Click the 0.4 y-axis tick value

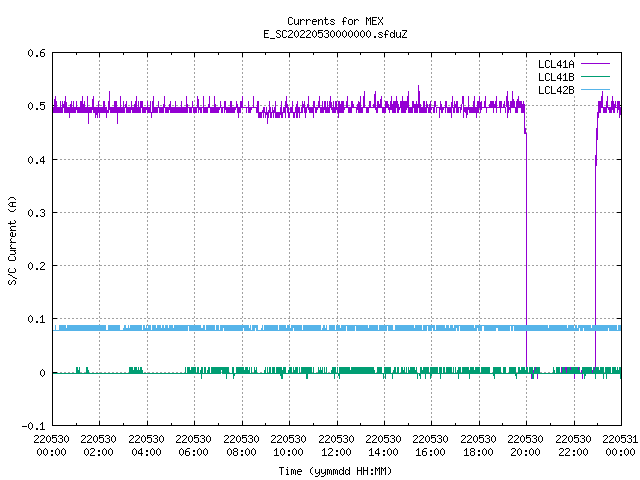click(x=36, y=160)
